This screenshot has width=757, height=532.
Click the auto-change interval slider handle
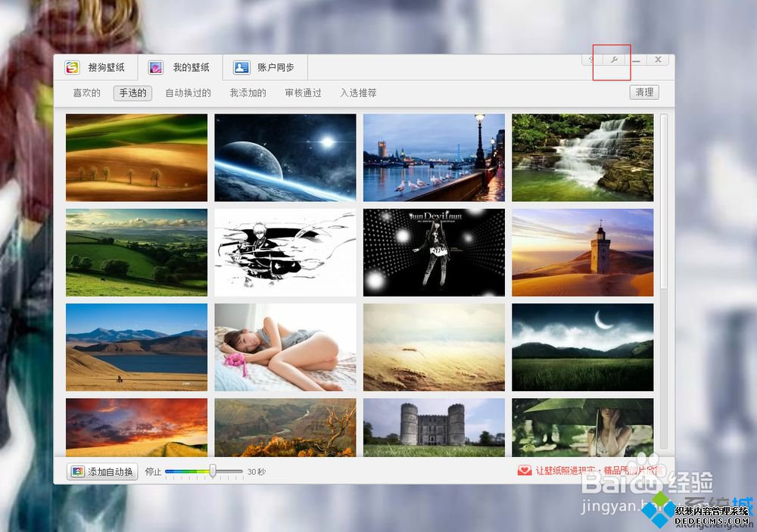[x=213, y=471]
